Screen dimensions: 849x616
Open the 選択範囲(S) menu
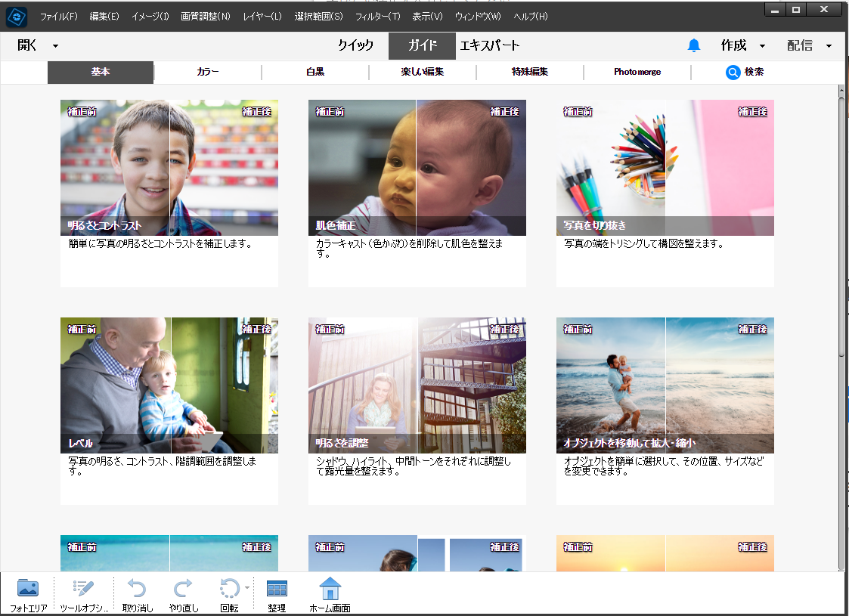[318, 16]
